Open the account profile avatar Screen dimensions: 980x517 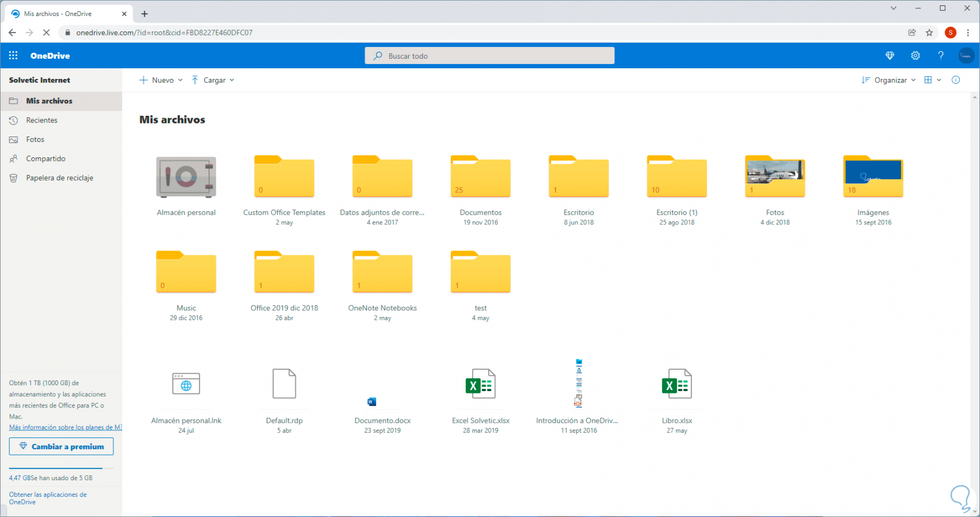(966, 56)
